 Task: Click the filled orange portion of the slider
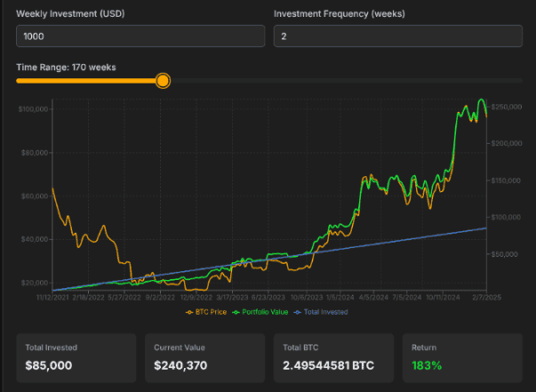(x=87, y=81)
